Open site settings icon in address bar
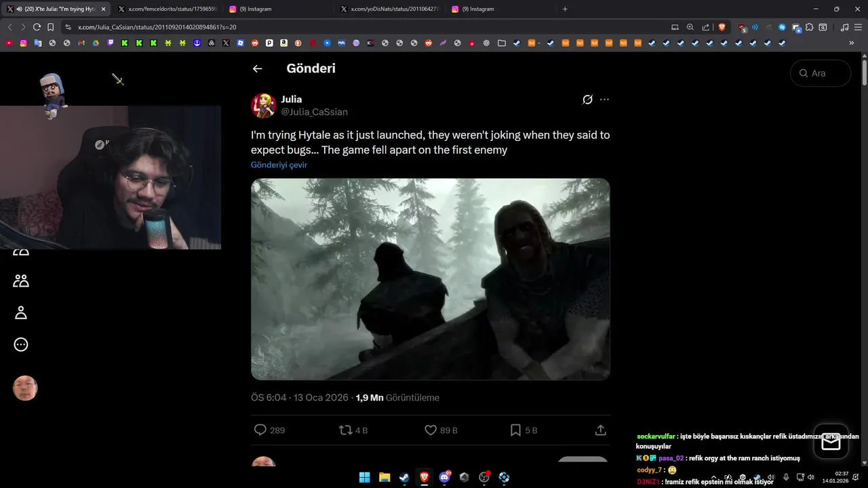868x488 pixels. point(68,27)
